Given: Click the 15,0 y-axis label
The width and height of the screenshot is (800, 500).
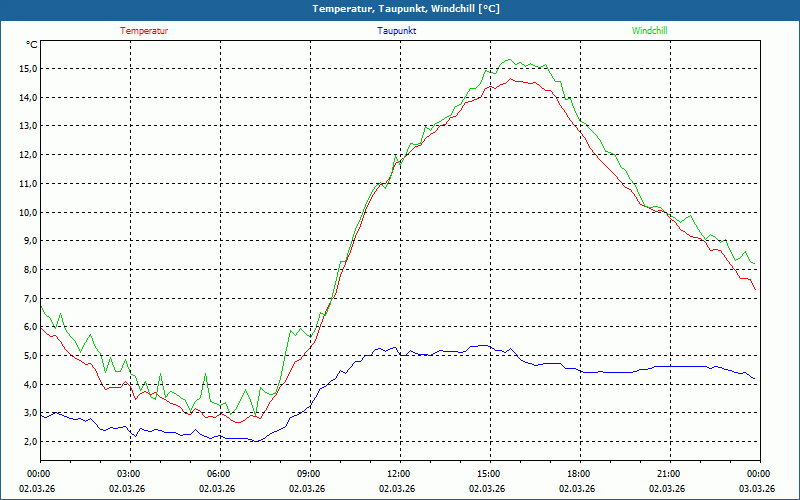Looking at the screenshot, I should (x=29, y=68).
